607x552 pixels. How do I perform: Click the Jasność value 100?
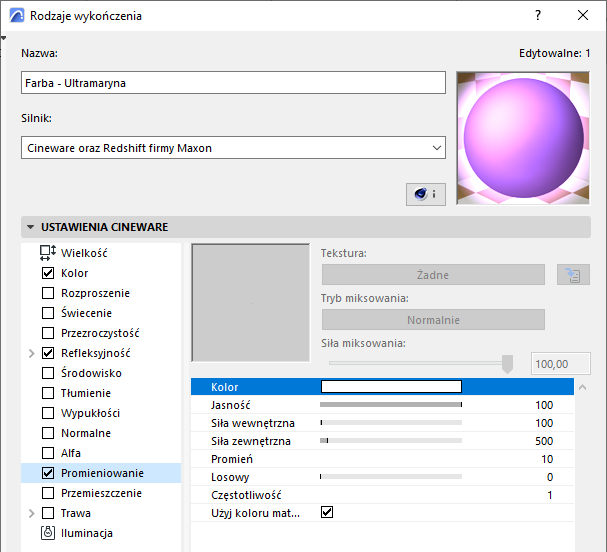[x=544, y=405]
